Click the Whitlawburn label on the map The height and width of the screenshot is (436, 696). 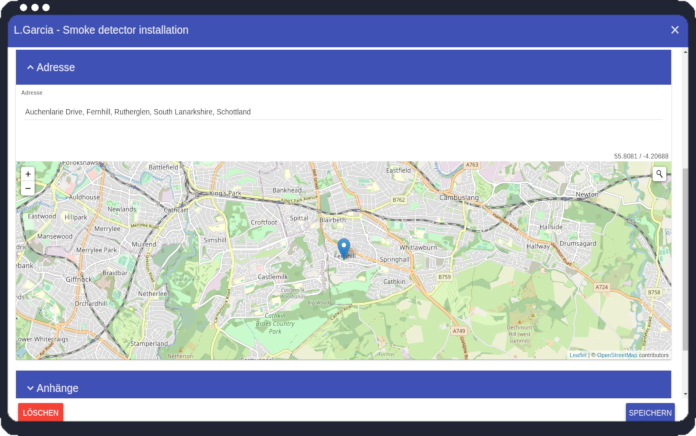click(418, 247)
